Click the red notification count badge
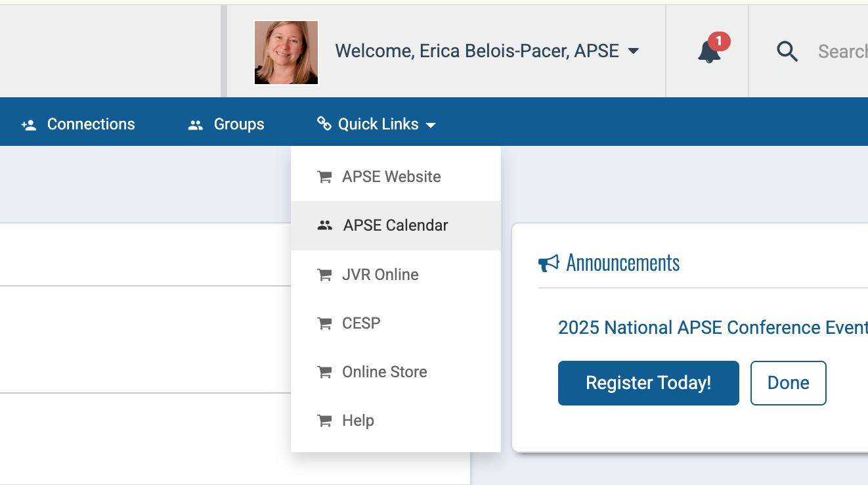This screenshot has width=868, height=485. click(720, 41)
